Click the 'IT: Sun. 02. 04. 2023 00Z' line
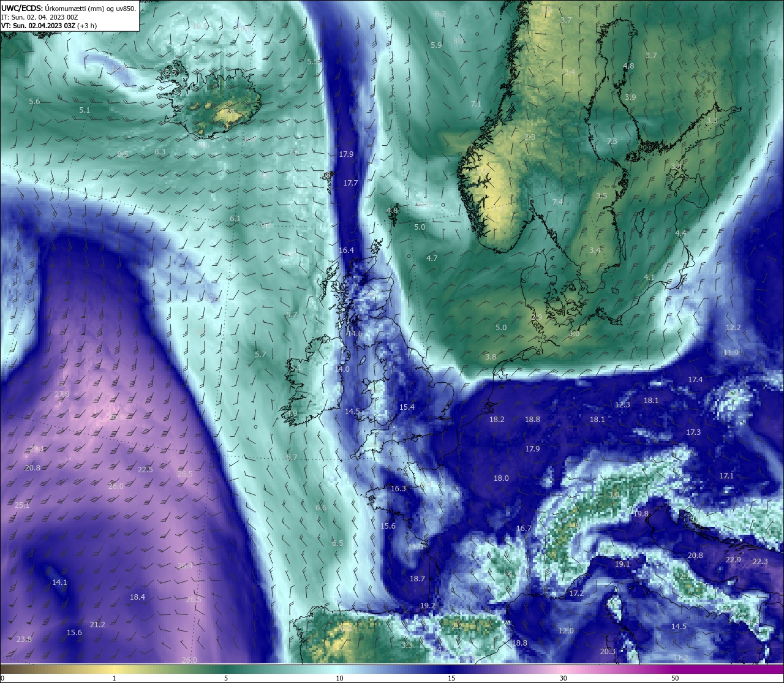The width and height of the screenshot is (784, 683). 39,17
